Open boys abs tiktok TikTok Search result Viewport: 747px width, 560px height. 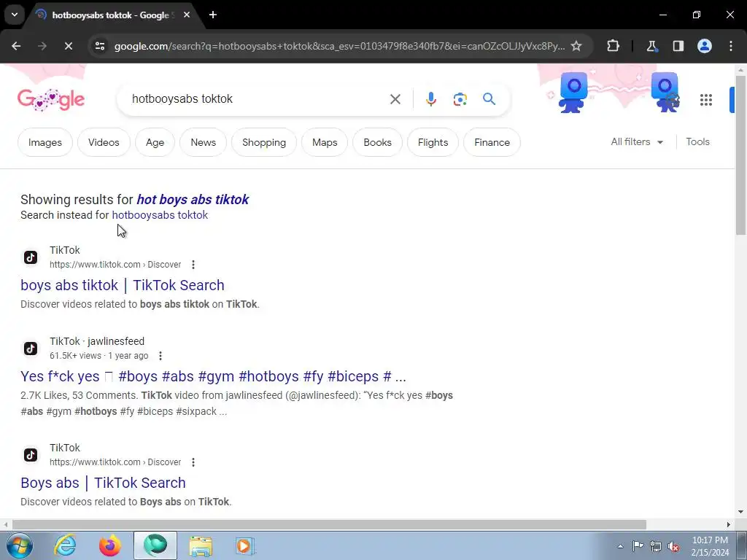click(123, 285)
